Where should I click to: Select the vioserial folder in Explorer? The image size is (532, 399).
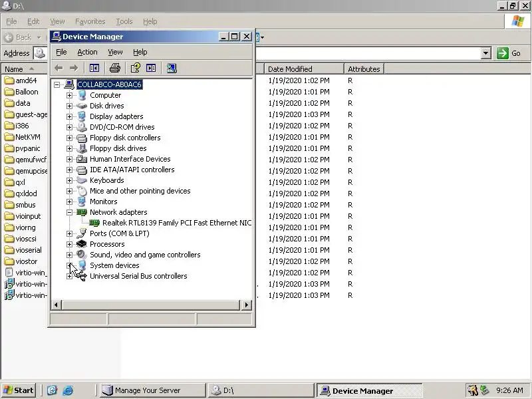point(29,250)
